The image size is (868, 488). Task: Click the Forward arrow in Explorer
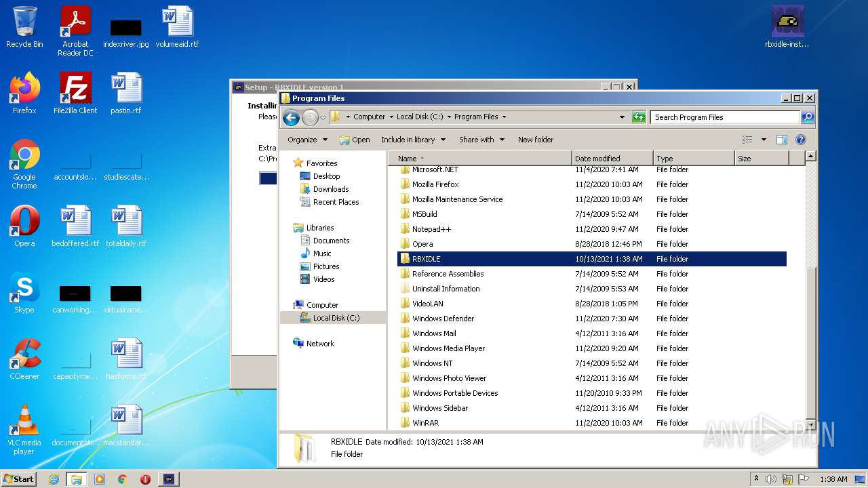(310, 117)
